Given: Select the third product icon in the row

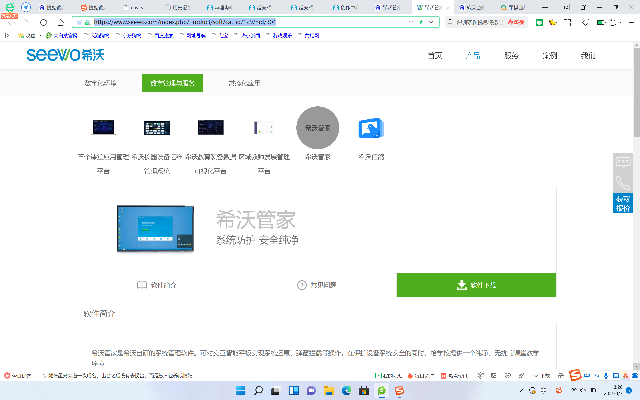Looking at the screenshot, I should click(210, 128).
